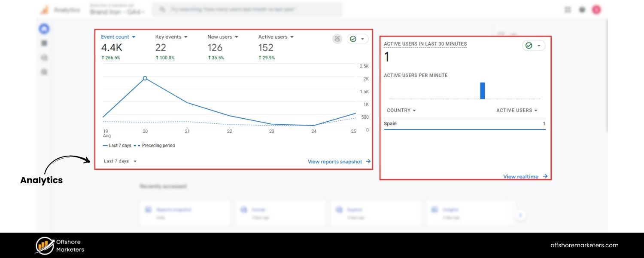Image resolution: width=644 pixels, height=258 pixels.
Task: Expand the Event count metric dropdown
Action: [133, 37]
